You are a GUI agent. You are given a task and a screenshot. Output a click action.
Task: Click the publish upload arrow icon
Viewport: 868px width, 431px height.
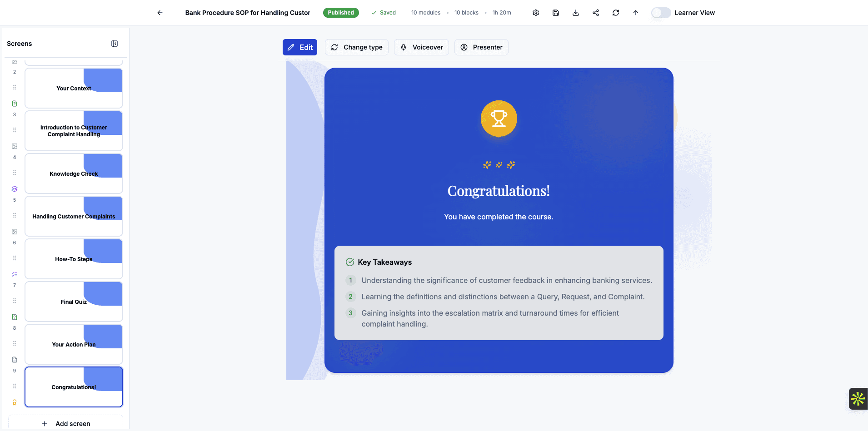point(635,12)
